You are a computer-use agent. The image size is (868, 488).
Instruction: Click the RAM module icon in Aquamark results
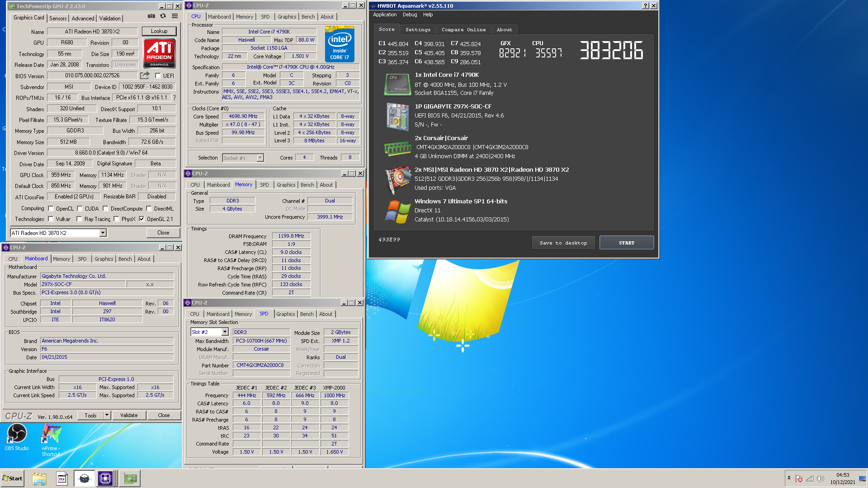[x=397, y=148]
